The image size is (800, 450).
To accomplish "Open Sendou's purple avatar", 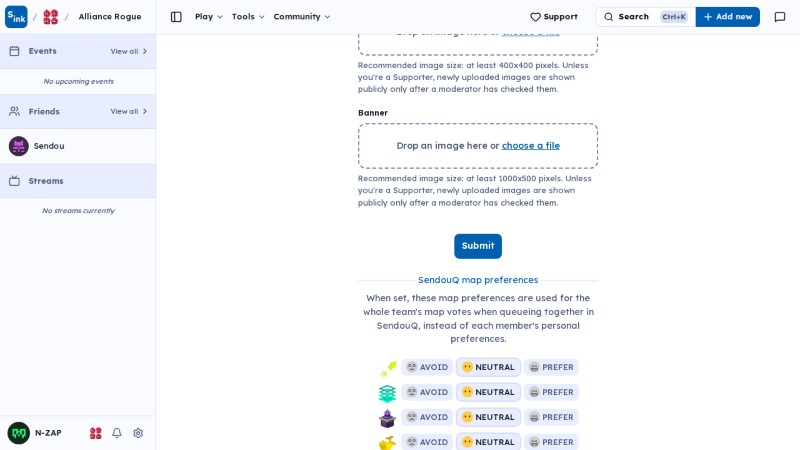I will coord(18,146).
